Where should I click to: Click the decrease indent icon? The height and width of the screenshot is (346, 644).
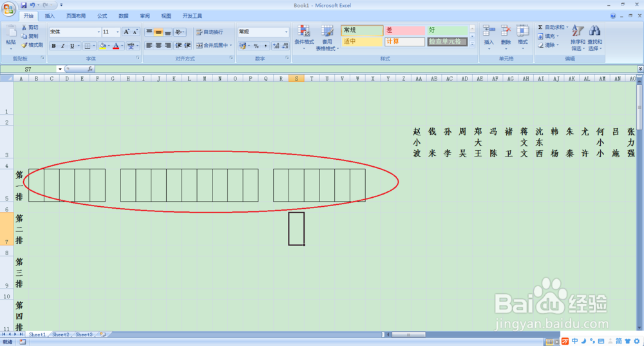[x=178, y=45]
